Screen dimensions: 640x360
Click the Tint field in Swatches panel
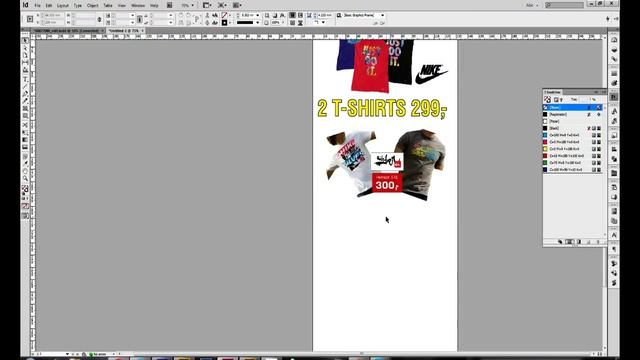click(586, 99)
